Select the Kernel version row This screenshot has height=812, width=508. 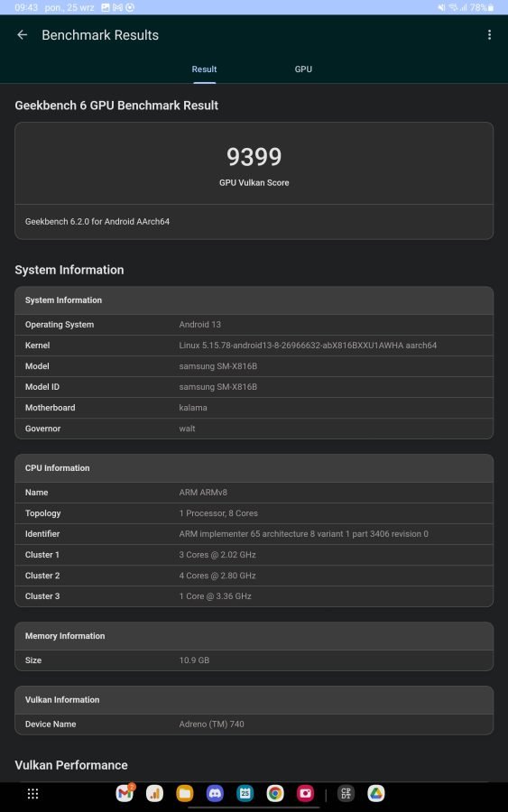pos(254,346)
